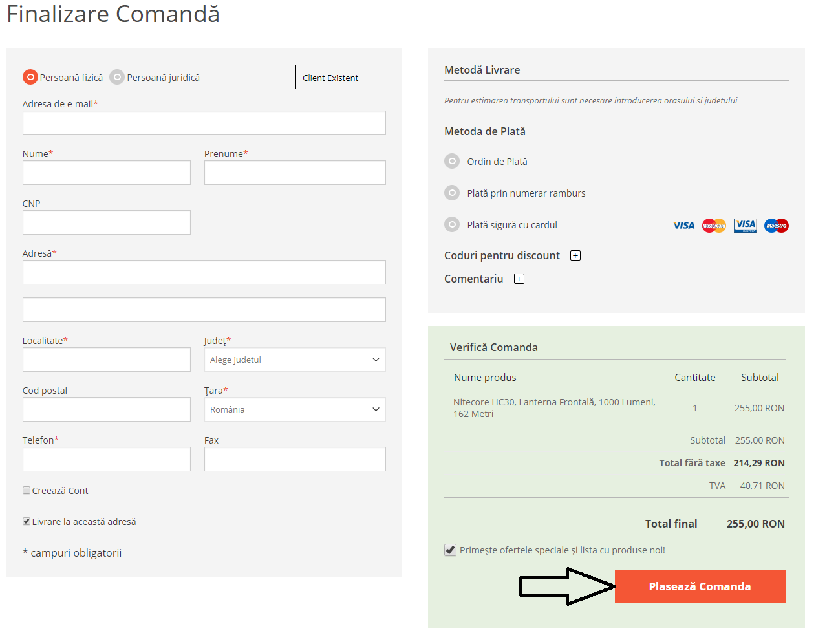Screen dimensions: 816x644
Task: Choose Ordin de Plată payment method
Action: (x=452, y=162)
